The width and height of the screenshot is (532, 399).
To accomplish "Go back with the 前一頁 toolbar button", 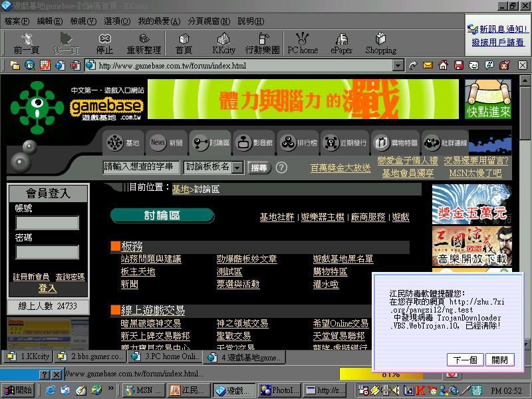I will point(26,43).
